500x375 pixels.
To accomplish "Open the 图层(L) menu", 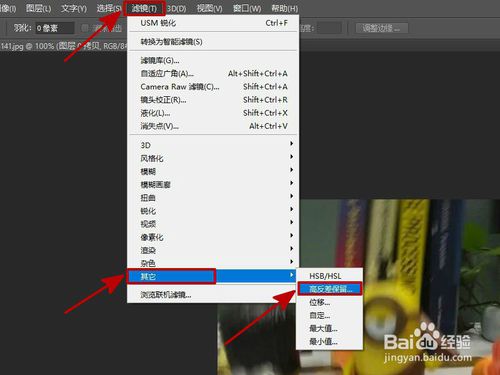I will [x=39, y=8].
